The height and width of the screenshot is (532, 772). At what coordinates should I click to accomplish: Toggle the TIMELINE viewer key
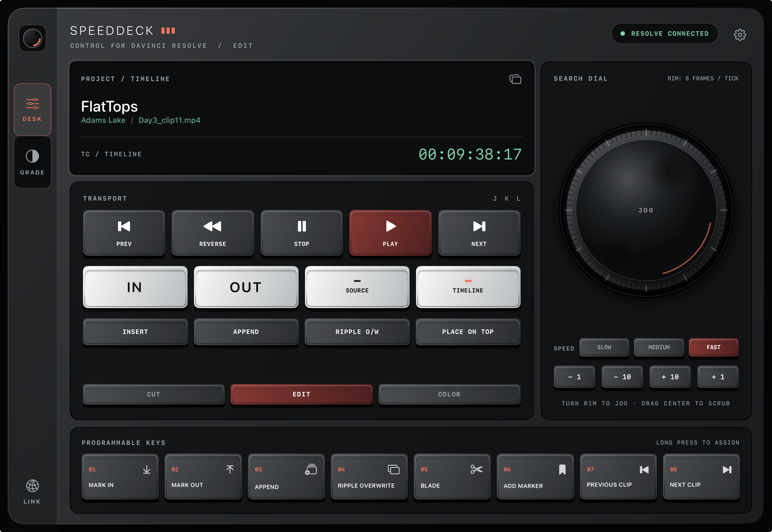coord(468,287)
